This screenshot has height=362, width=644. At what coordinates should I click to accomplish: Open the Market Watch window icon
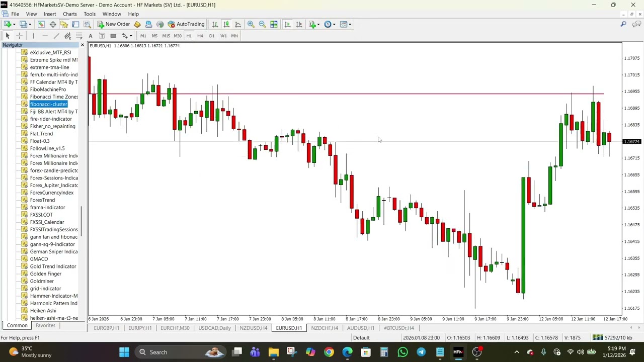point(41,24)
